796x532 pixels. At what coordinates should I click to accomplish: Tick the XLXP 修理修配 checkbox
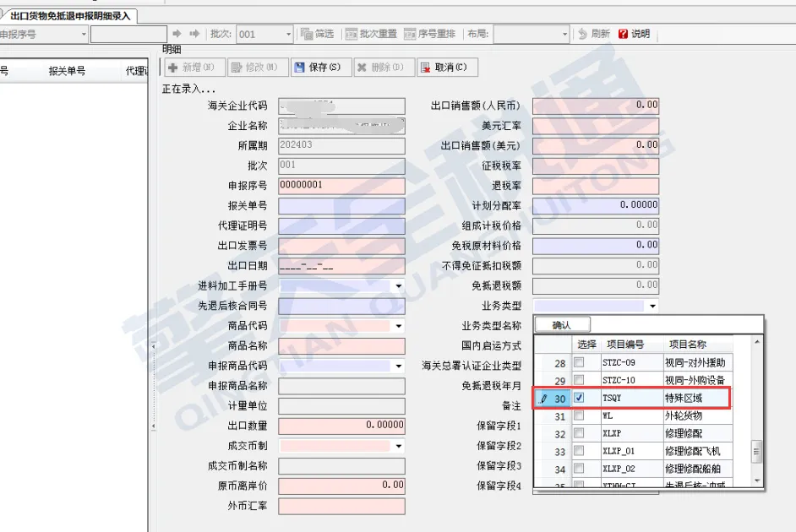pyautogui.click(x=579, y=434)
